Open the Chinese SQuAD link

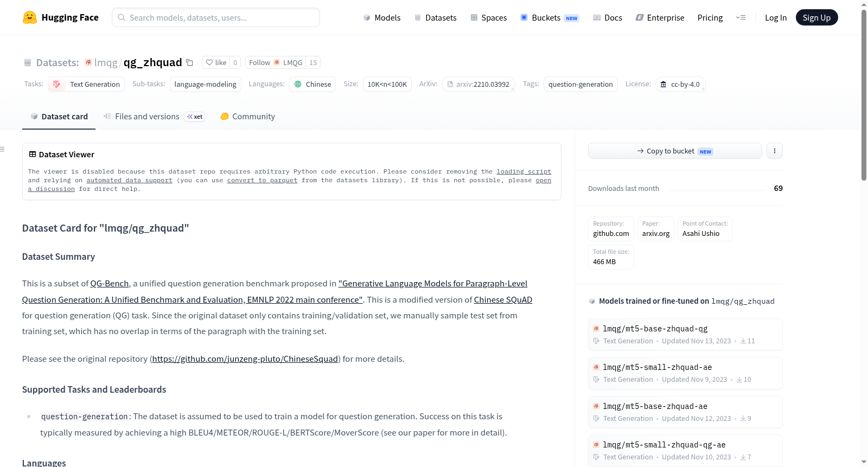click(503, 299)
